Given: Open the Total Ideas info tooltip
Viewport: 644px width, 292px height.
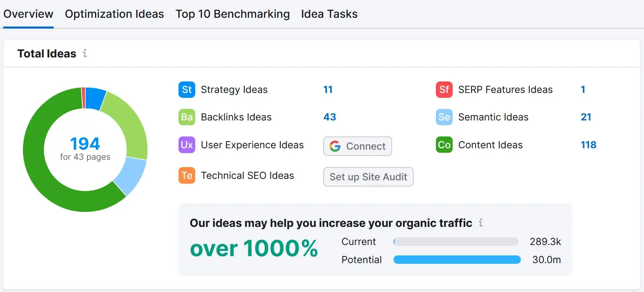Looking at the screenshot, I should (x=84, y=54).
